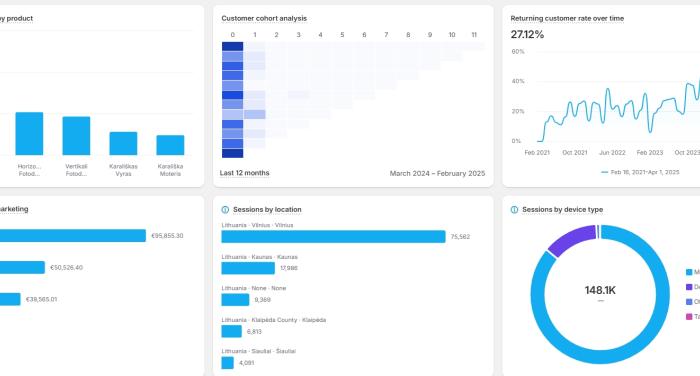The image size is (700, 376).
Task: Click the info icon beside Sessions by location
Action: [x=225, y=209]
